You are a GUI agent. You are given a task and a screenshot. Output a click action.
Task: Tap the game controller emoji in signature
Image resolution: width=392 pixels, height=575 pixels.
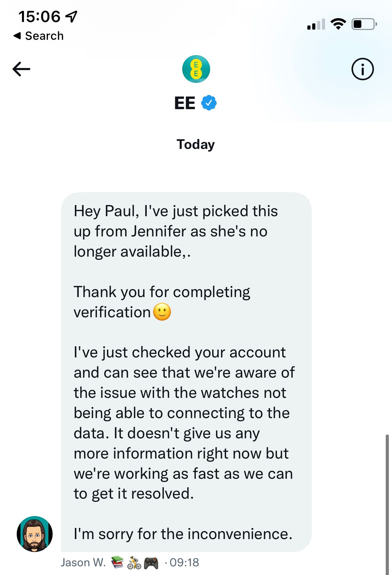[151, 563]
